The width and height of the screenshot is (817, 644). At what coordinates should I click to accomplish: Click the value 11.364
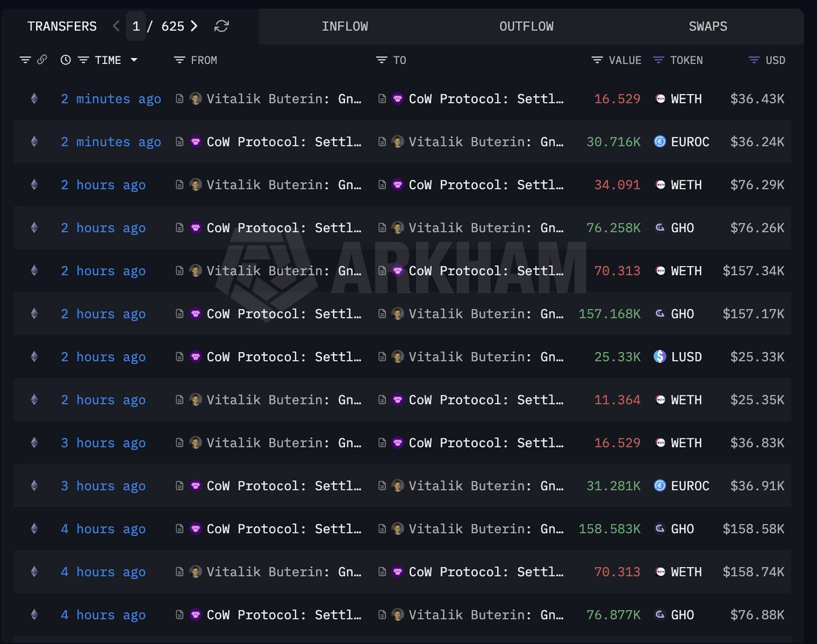tap(618, 400)
